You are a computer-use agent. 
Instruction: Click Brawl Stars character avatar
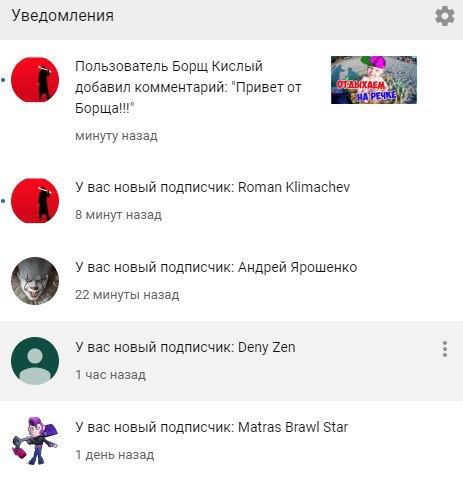pos(35,440)
